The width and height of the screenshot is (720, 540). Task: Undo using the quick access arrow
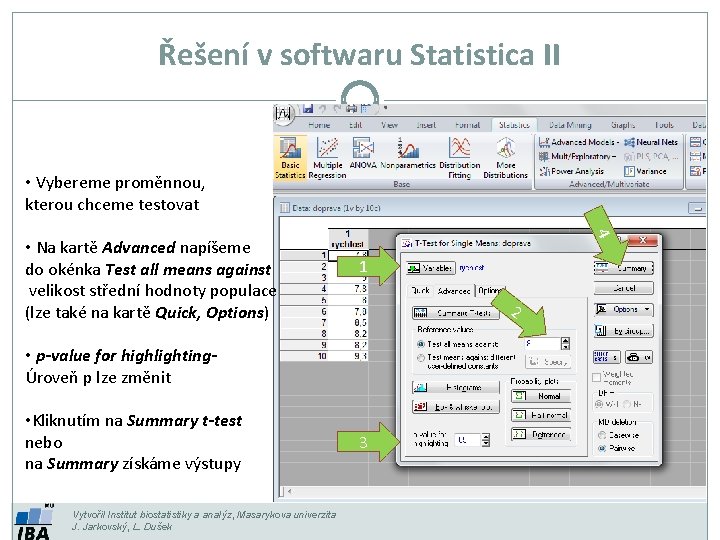click(322, 109)
